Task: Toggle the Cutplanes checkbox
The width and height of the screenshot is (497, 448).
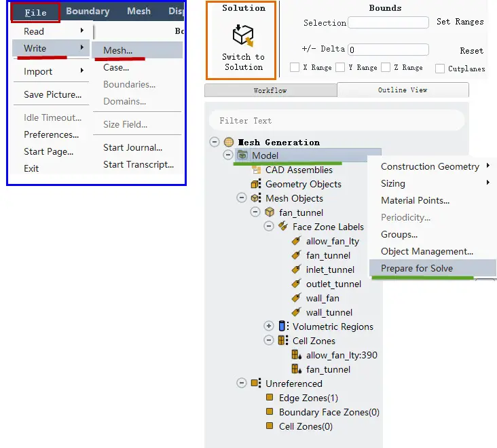Action: pos(440,69)
